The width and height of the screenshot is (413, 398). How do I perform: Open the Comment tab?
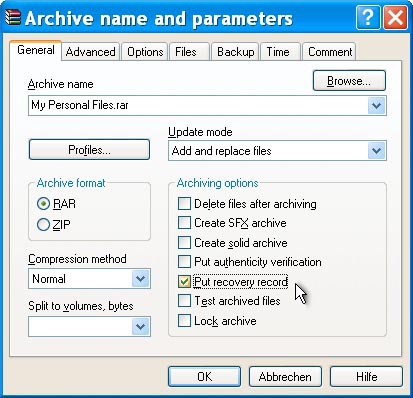coord(330,52)
